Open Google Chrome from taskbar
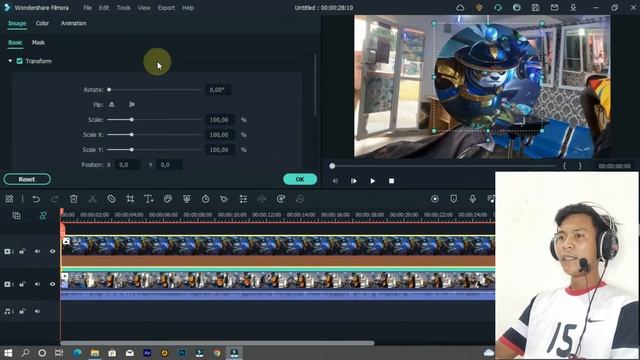Screen dimensions: 640x360 (217, 353)
